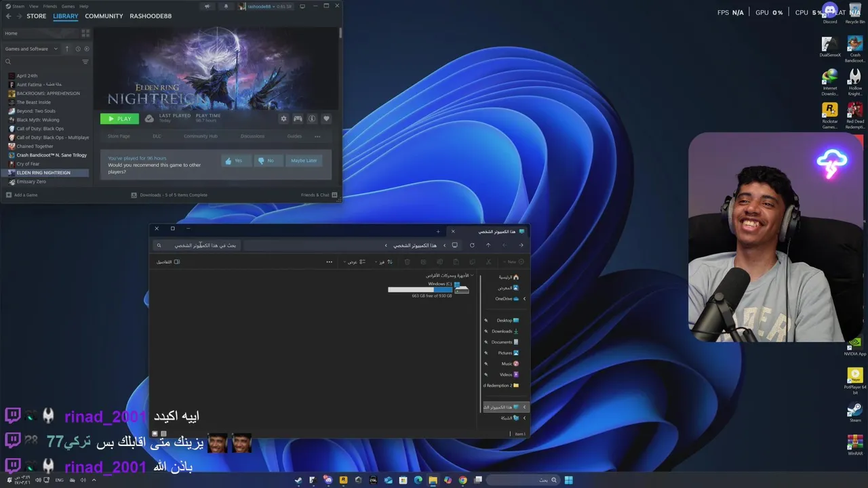
Task: Open Windows (C:) drive
Action: [429, 289]
